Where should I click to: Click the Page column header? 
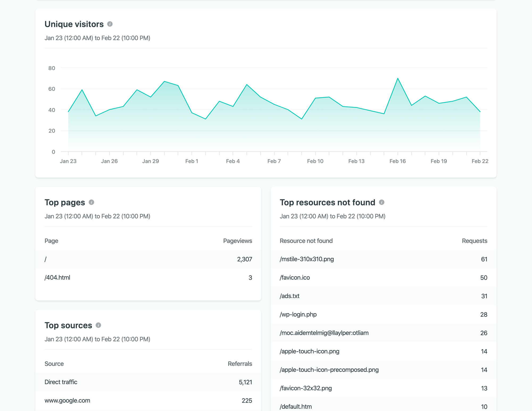(51, 241)
